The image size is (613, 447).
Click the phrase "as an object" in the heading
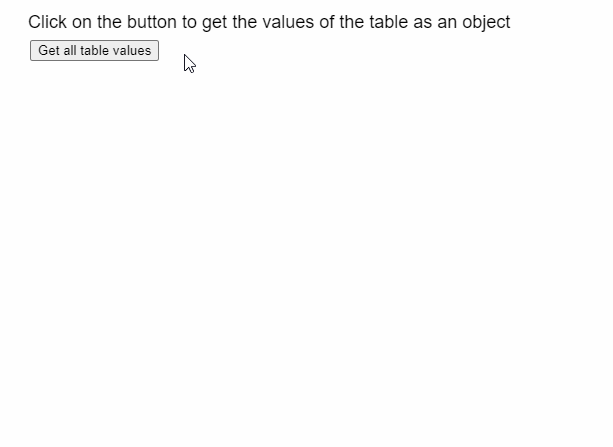click(x=461, y=22)
